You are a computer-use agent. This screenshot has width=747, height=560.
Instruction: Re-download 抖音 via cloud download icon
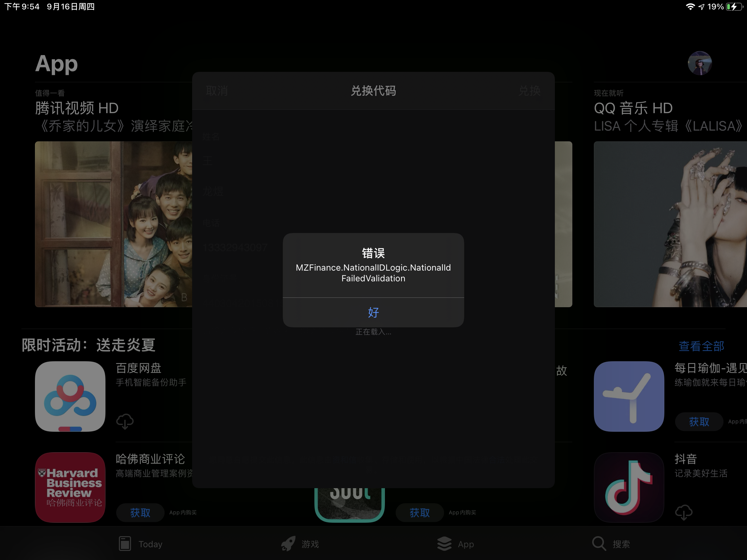pos(684,512)
